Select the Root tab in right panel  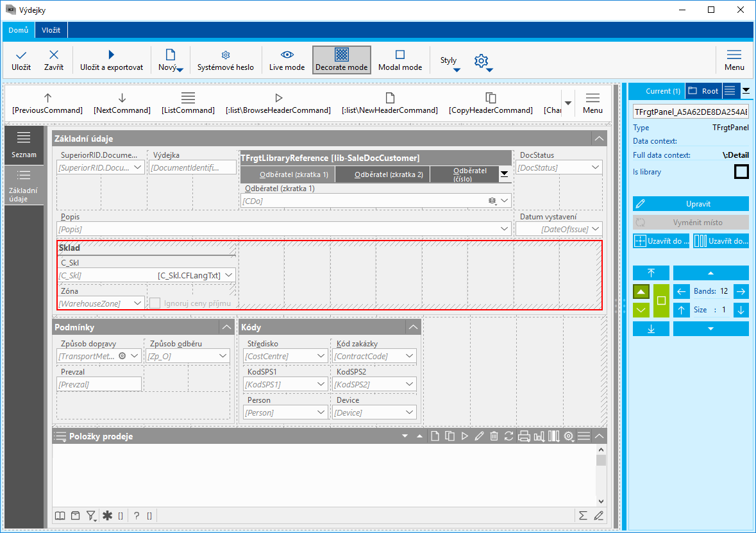(703, 91)
